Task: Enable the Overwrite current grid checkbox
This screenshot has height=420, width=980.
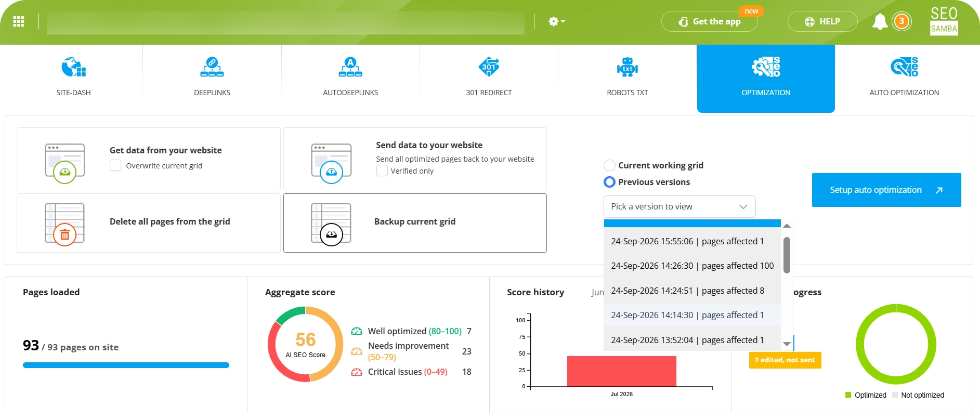Action: [x=115, y=165]
